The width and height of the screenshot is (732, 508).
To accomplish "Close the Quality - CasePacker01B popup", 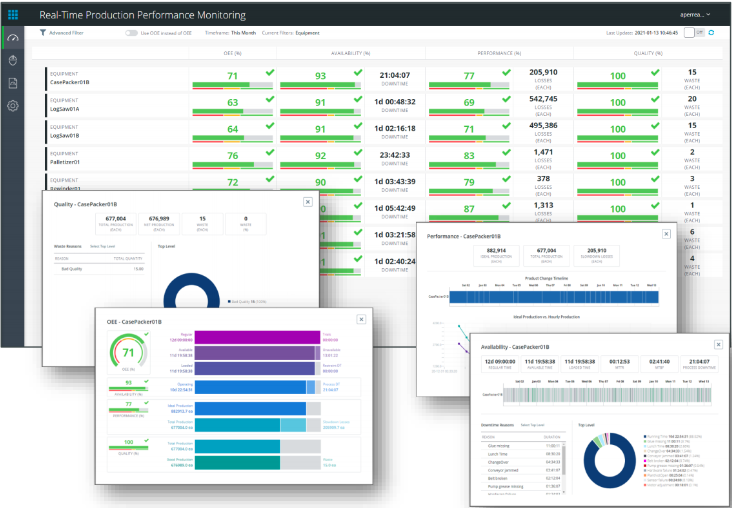I will 308,201.
